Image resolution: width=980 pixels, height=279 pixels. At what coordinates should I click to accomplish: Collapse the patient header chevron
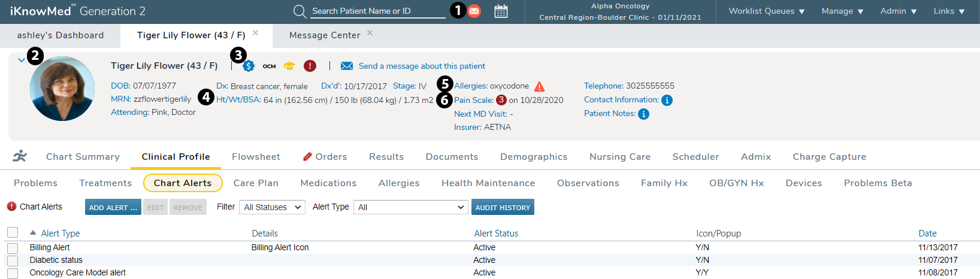[22, 60]
